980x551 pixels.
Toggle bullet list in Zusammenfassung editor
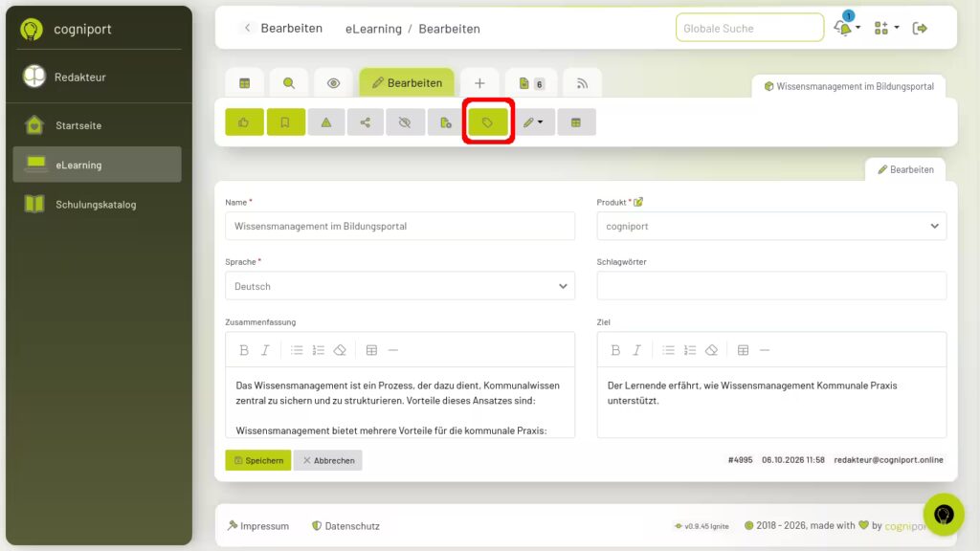click(x=297, y=350)
